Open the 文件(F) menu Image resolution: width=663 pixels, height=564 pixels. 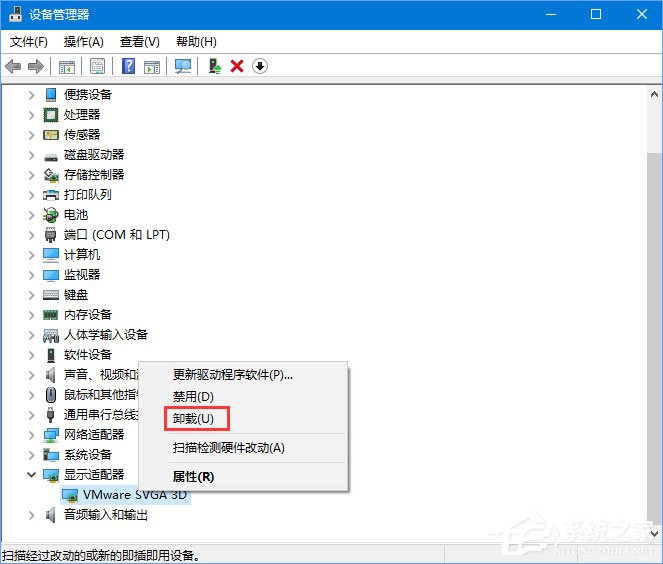(x=28, y=42)
